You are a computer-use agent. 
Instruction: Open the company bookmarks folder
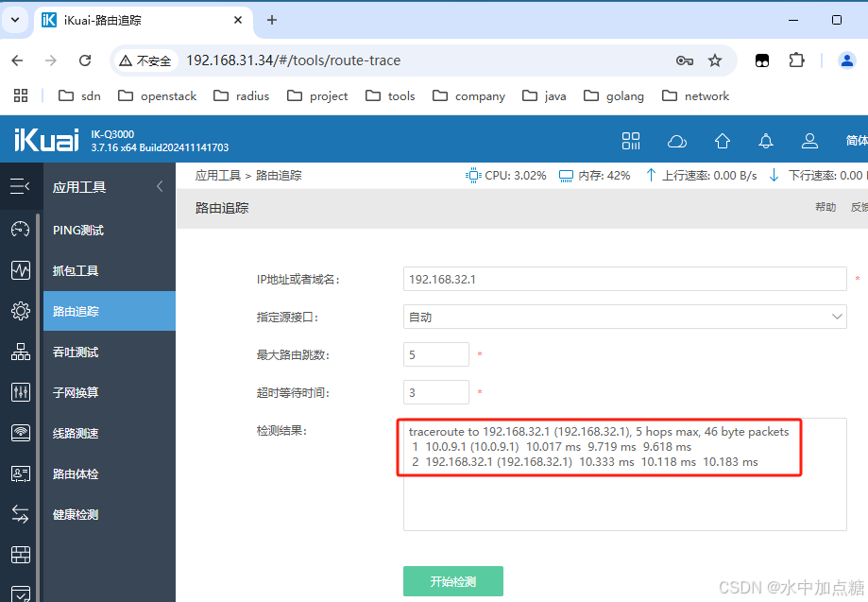[x=468, y=95]
